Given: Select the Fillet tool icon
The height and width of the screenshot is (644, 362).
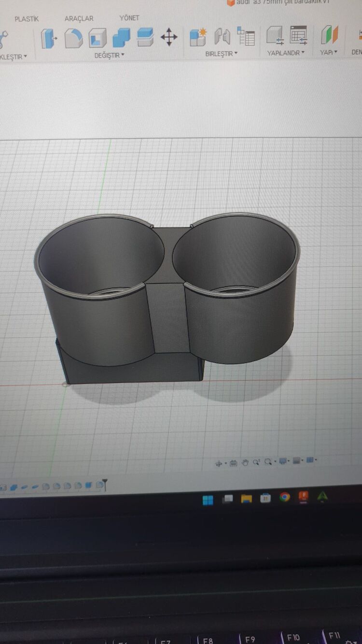Looking at the screenshot, I should click(x=73, y=38).
